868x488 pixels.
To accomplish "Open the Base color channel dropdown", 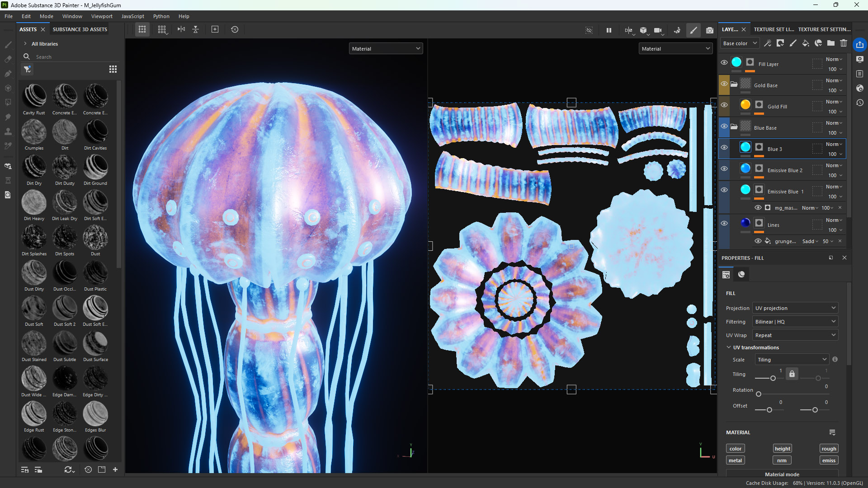I will [x=739, y=43].
